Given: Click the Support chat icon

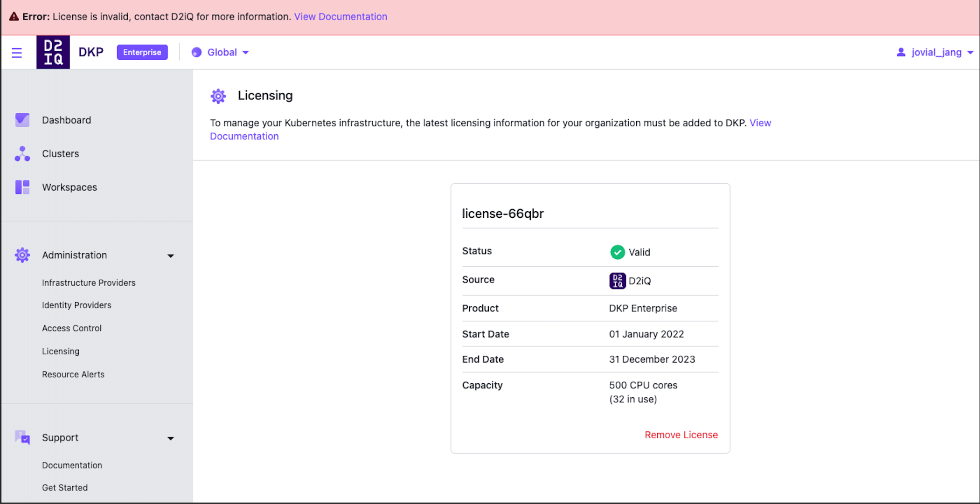Looking at the screenshot, I should pos(22,437).
